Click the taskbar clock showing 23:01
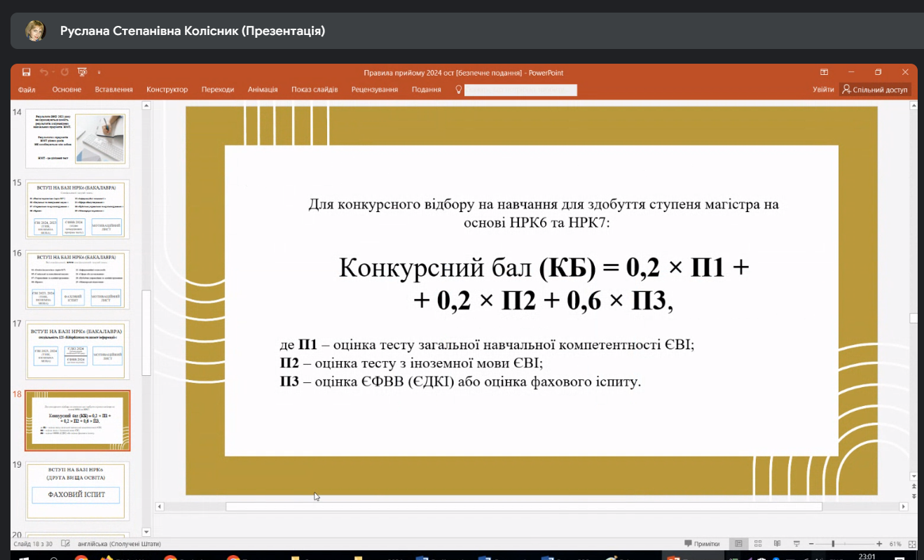The height and width of the screenshot is (560, 924). 867,557
